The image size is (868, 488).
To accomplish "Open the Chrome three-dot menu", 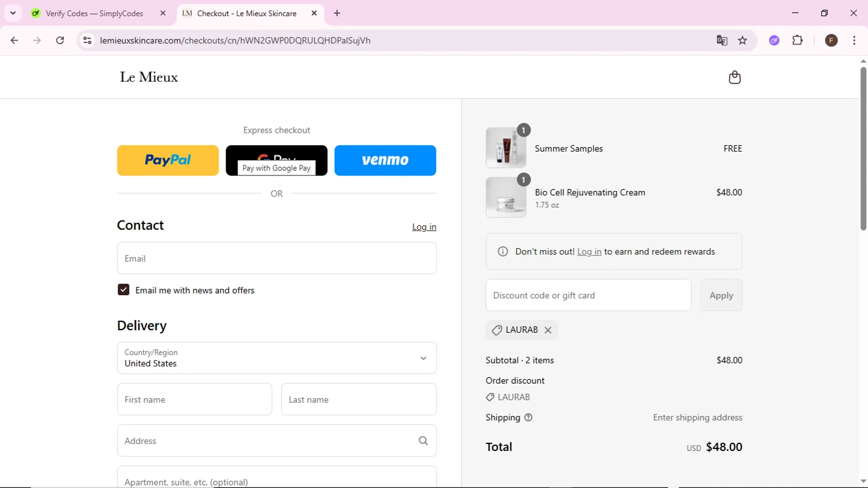I will point(854,41).
